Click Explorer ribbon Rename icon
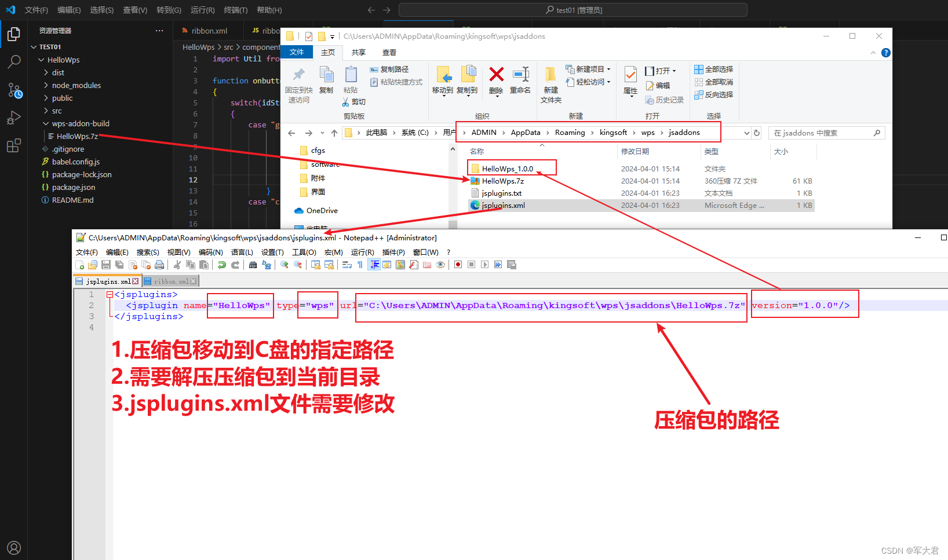 point(520,74)
